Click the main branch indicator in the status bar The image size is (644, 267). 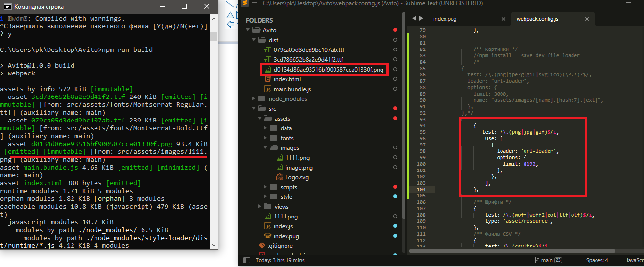tap(547, 260)
